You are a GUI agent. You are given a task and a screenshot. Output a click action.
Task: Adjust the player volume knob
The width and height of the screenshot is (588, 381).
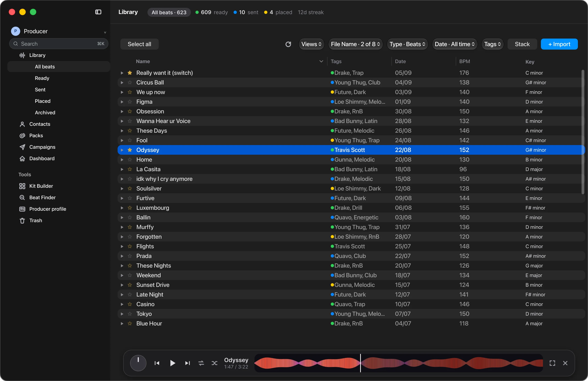tap(138, 363)
